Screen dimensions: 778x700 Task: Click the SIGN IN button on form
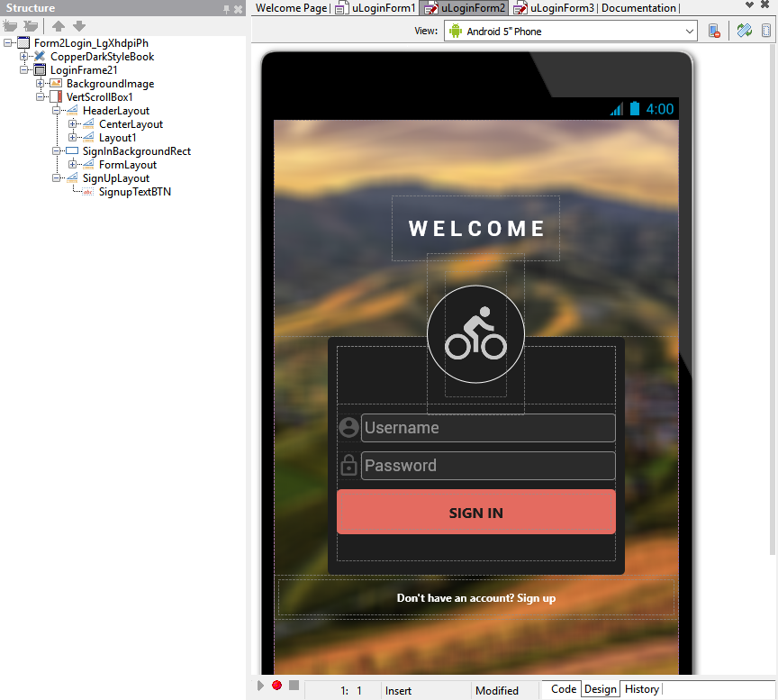coord(475,513)
